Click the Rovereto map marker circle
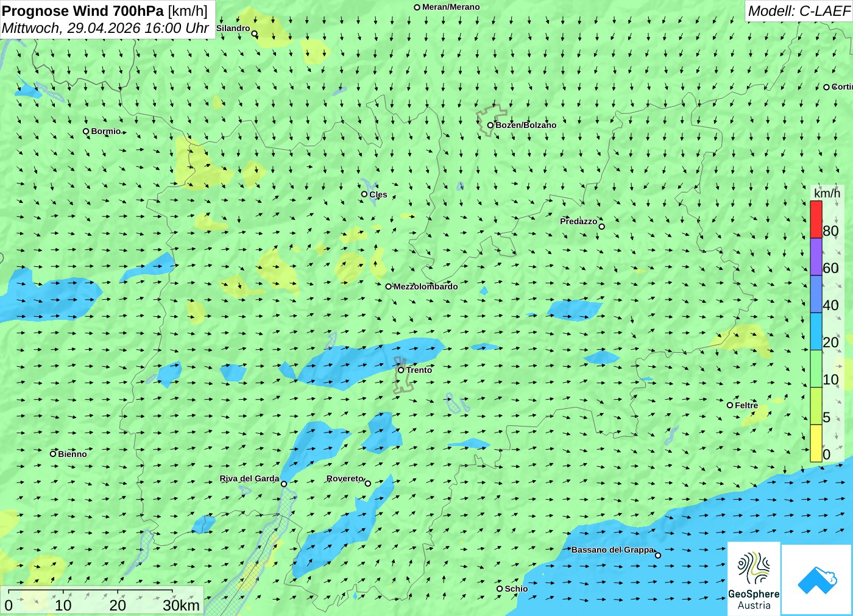This screenshot has height=616, width=853. coord(368,483)
